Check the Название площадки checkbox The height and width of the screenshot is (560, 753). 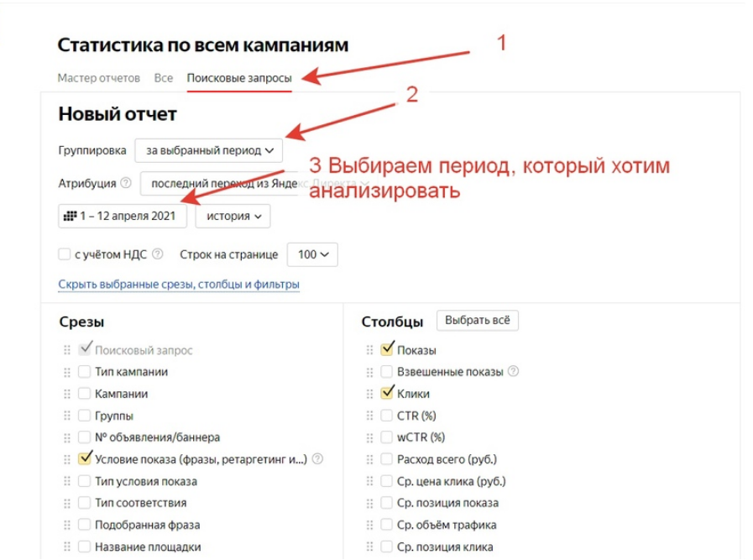point(84,547)
